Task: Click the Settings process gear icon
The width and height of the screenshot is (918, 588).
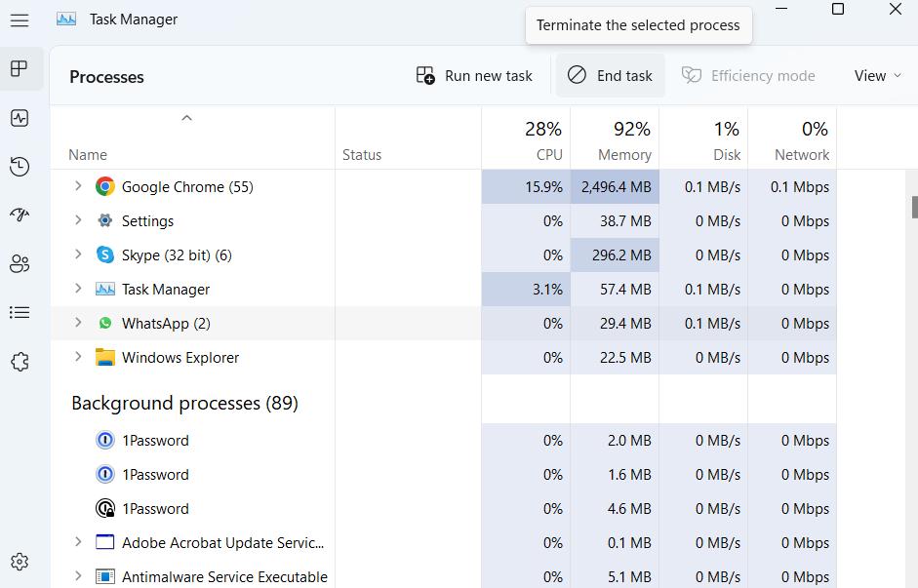Action: click(x=104, y=220)
